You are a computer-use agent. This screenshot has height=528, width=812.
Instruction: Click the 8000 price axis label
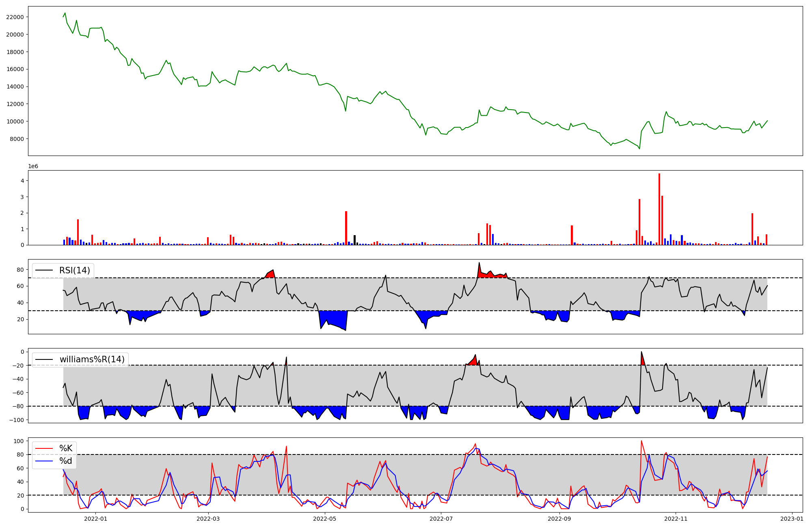click(17, 139)
